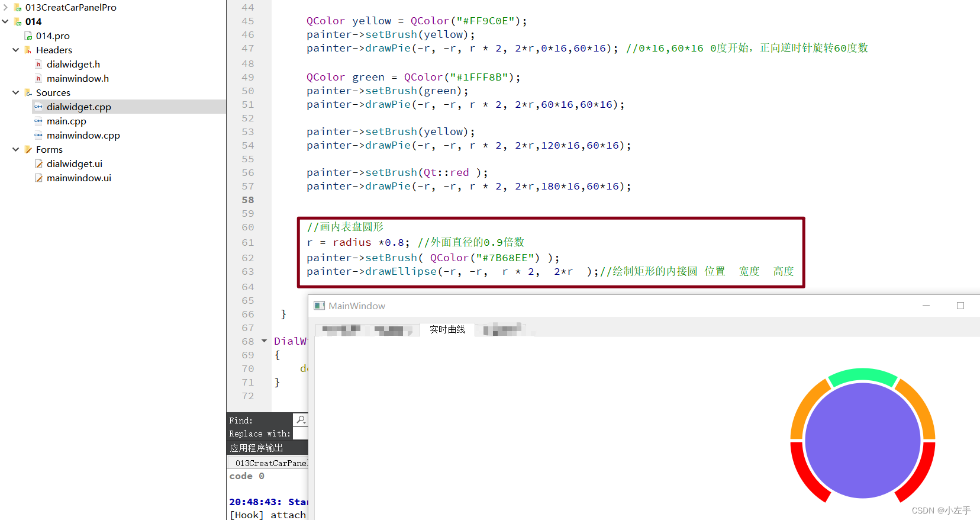980x520 pixels.
Task: Click the drawPie line 57 with 180*16
Action: point(469,186)
